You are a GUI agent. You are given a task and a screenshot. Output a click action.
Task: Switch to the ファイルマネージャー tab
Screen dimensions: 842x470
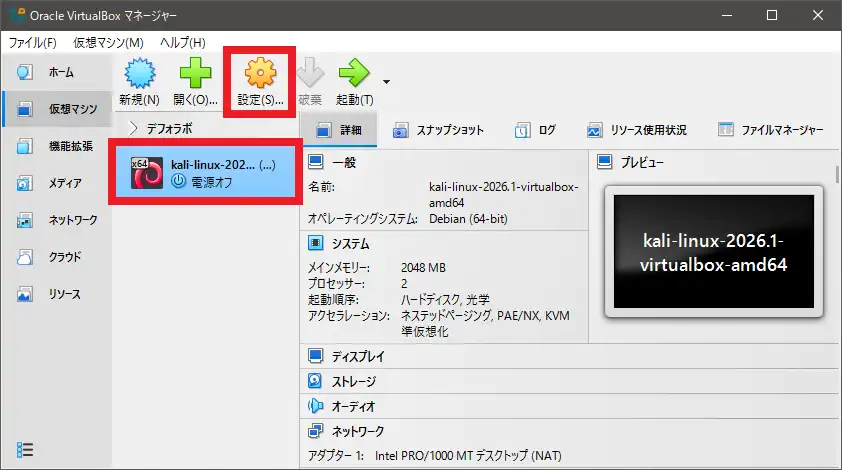(771, 130)
